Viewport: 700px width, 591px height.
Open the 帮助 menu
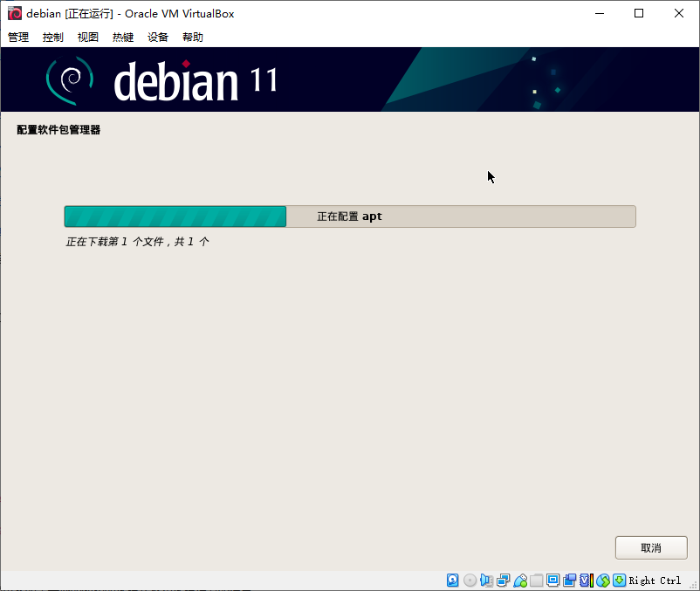click(192, 37)
